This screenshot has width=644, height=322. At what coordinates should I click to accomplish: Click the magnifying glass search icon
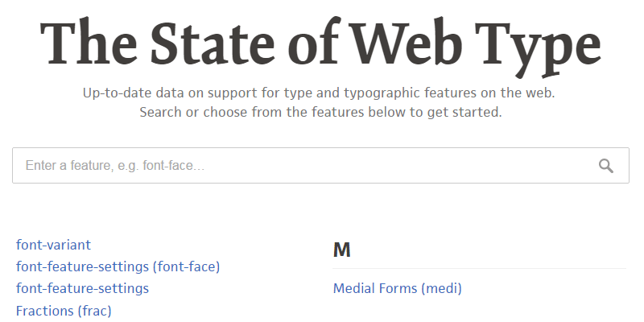click(606, 166)
